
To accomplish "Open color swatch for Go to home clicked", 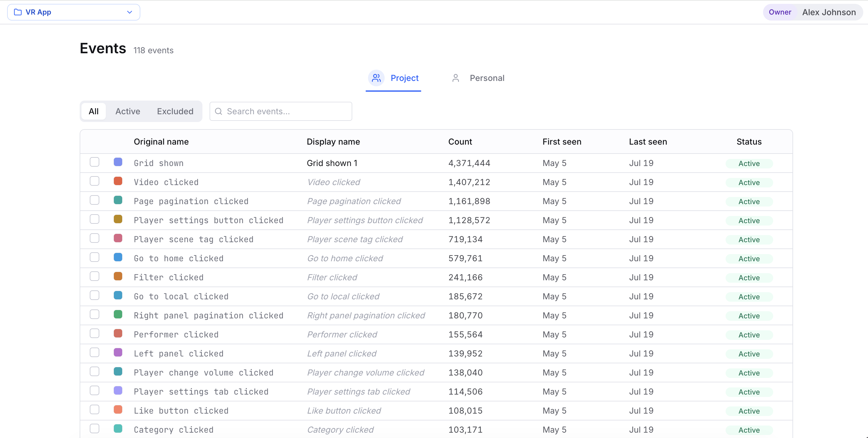I will tap(118, 257).
